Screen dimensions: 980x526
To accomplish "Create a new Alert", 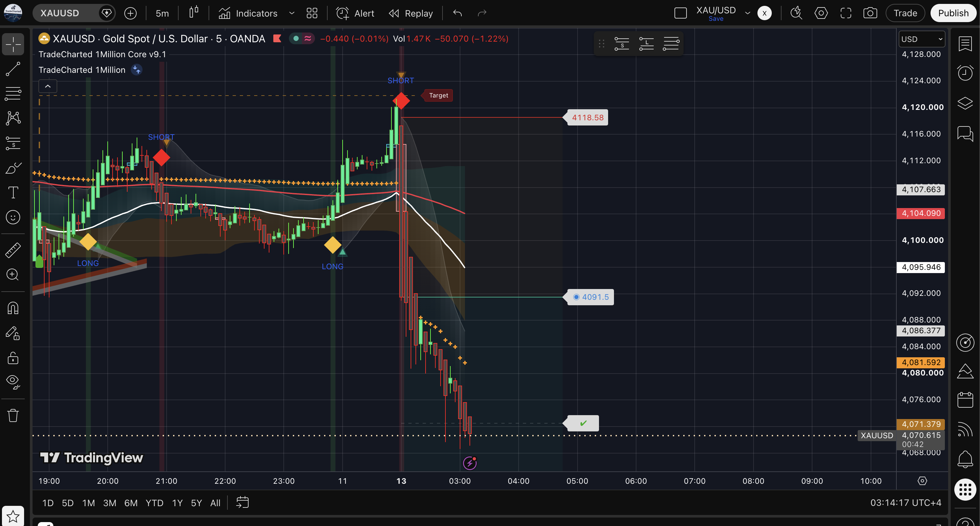I will point(355,13).
